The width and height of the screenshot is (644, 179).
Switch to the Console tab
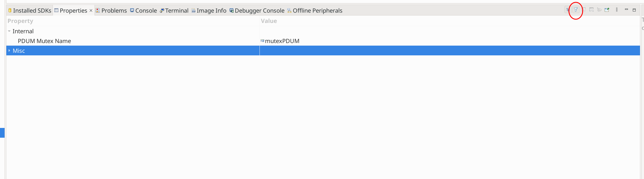[x=143, y=11]
